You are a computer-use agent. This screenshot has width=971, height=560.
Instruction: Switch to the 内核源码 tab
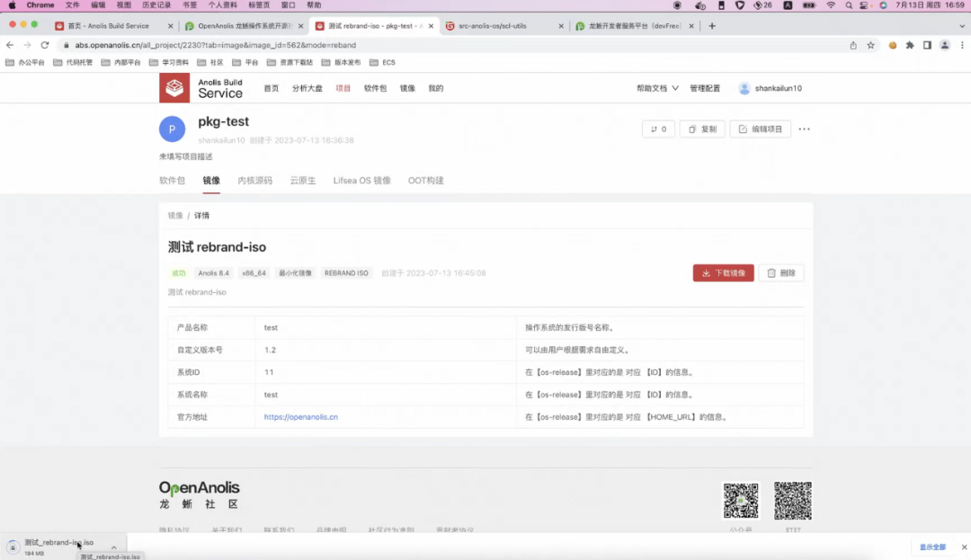(x=255, y=181)
